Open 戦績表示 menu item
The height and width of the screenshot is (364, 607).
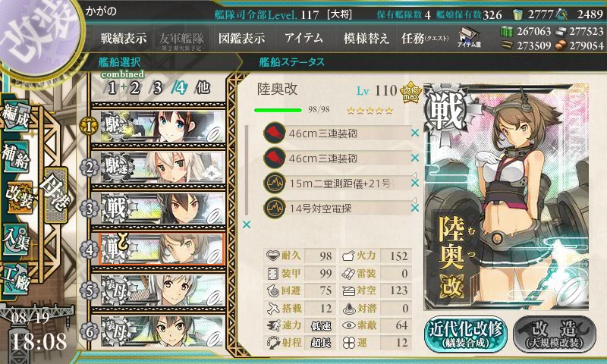(124, 38)
